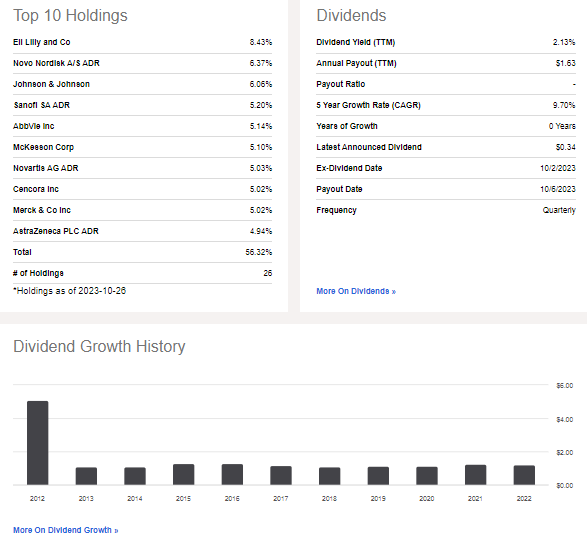Select the Cencora Inc holding
The height and width of the screenshot is (547, 587).
(36, 189)
